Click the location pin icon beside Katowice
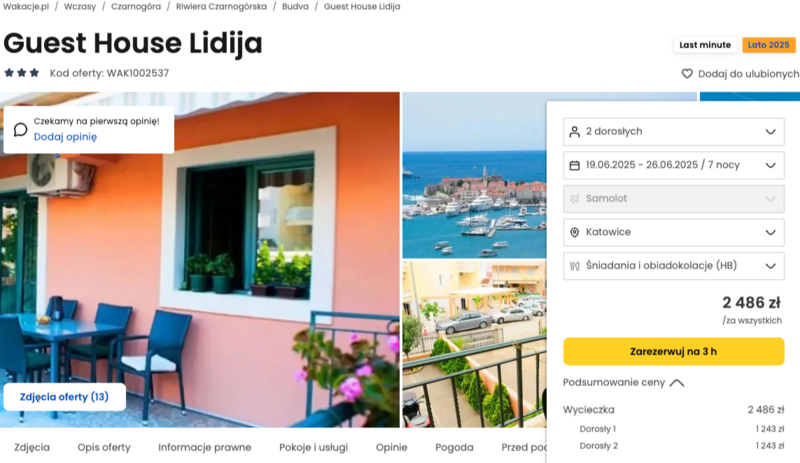 [x=574, y=232]
